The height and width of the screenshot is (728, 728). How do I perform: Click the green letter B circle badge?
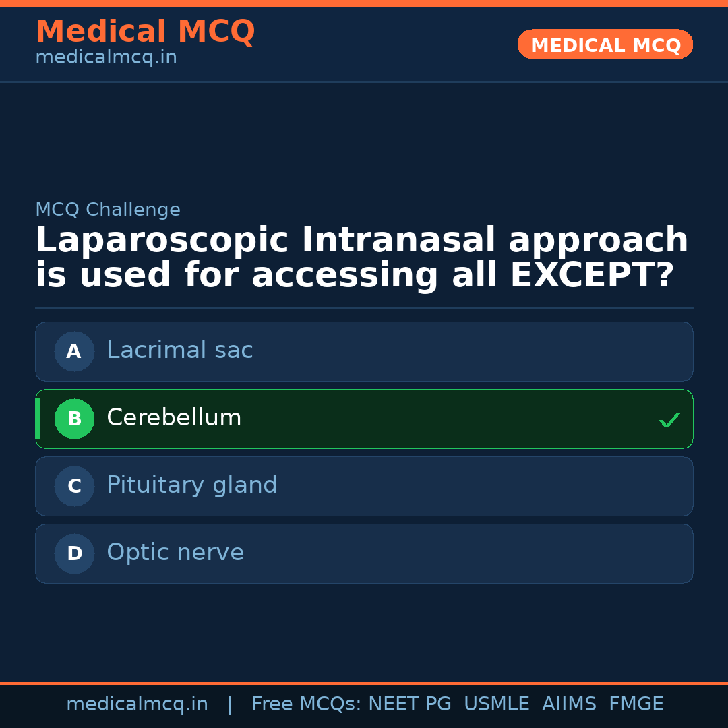[74, 419]
